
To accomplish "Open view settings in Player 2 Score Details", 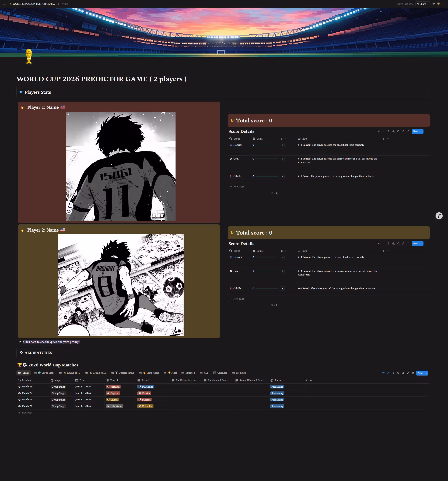I will tap(408, 243).
